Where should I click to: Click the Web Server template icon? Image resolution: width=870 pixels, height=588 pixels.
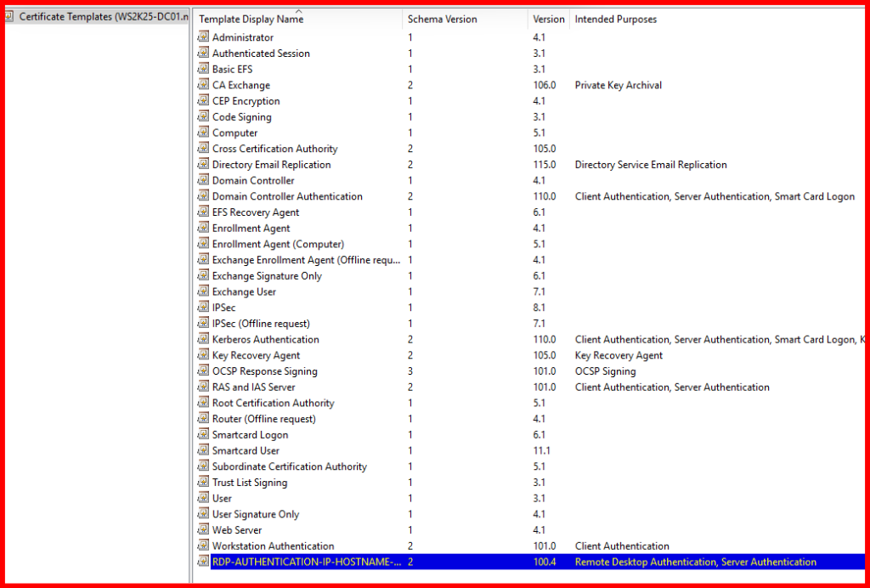coord(203,530)
